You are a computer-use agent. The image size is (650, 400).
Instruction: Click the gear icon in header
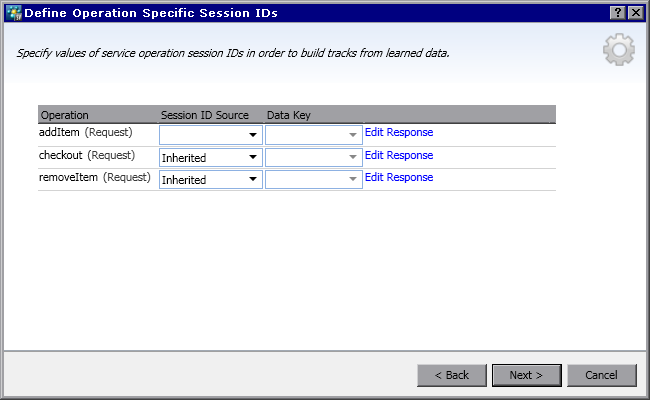click(x=619, y=50)
